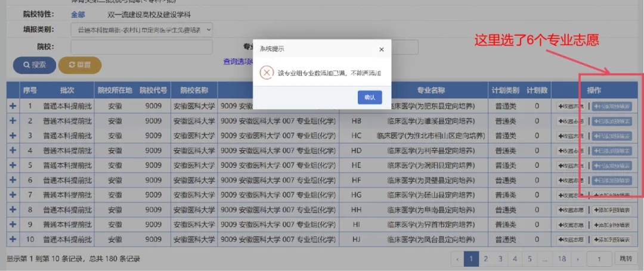This screenshot has width=644, height=271.
Task: Click 已添加到预填表 in row 4
Action: [x=612, y=151]
